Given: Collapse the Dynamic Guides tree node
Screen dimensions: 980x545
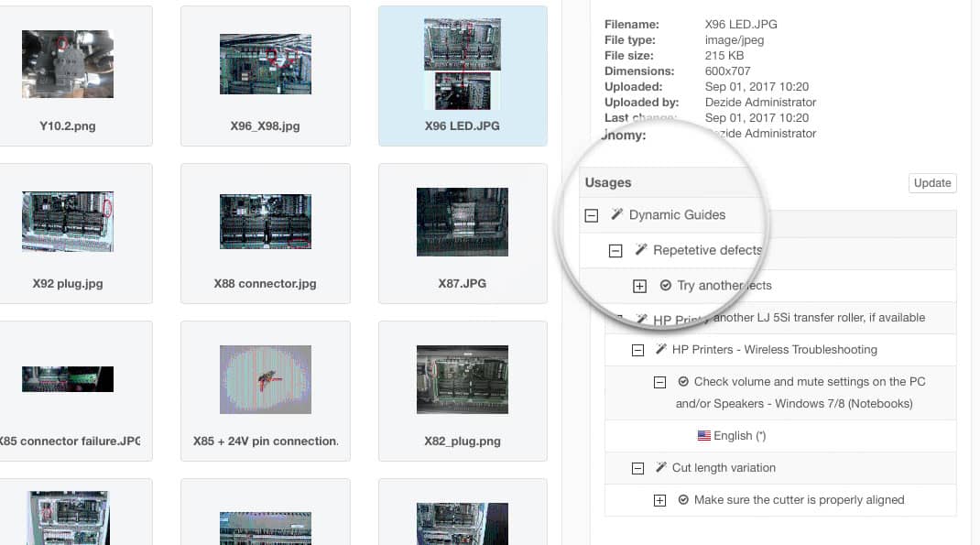Looking at the screenshot, I should (x=592, y=215).
